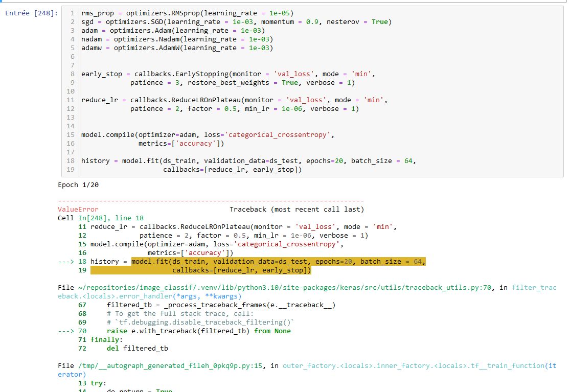The height and width of the screenshot is (392, 571).
Task: Click the early_stop EarlyStopping code line
Action: pos(228,74)
